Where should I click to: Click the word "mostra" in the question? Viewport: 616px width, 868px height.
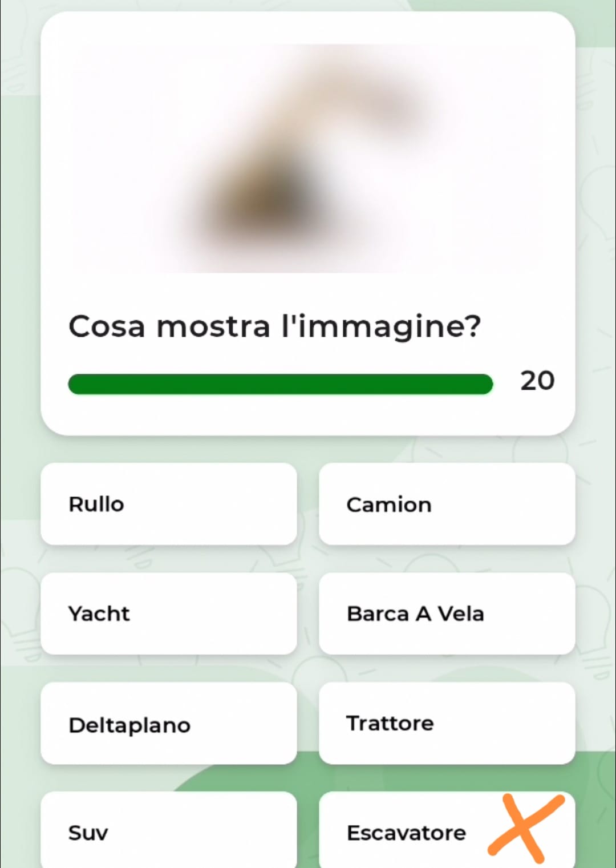[213, 327]
